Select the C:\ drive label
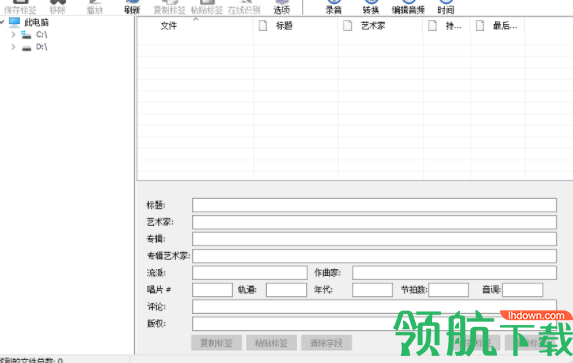This screenshot has width=573, height=363. coord(42,35)
